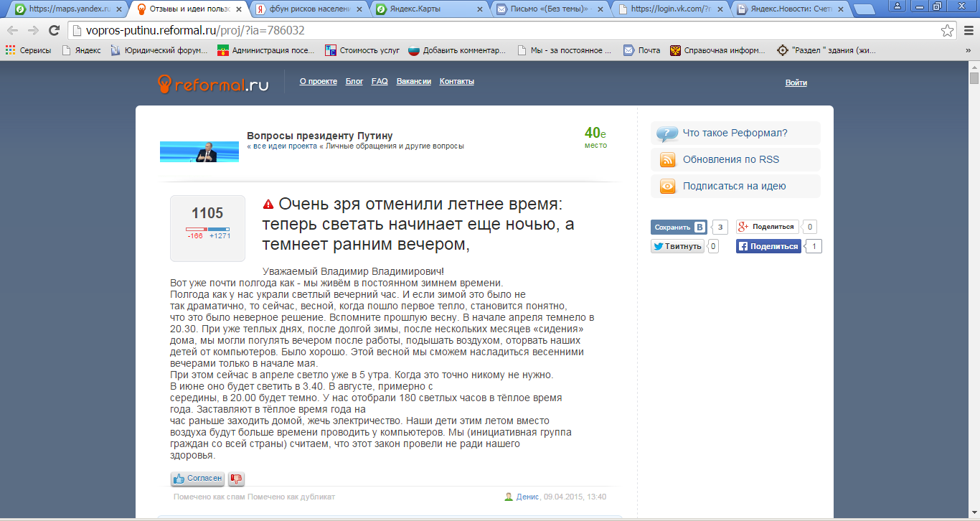Viewport: 980px width, 521px height.
Task: Click the Facebook share count 1
Action: [814, 246]
